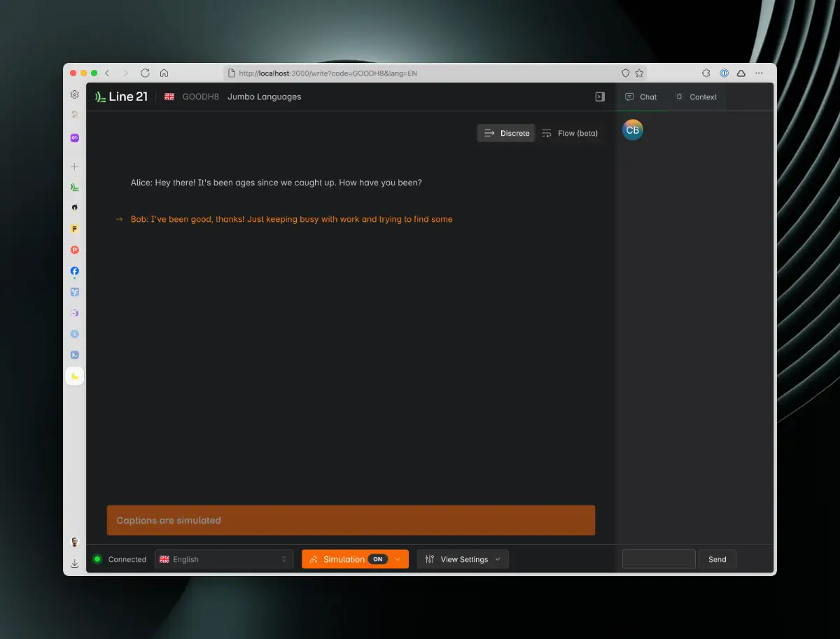Open the browser extensions puzzle icon
Viewport: 840px width, 639px height.
click(x=706, y=73)
